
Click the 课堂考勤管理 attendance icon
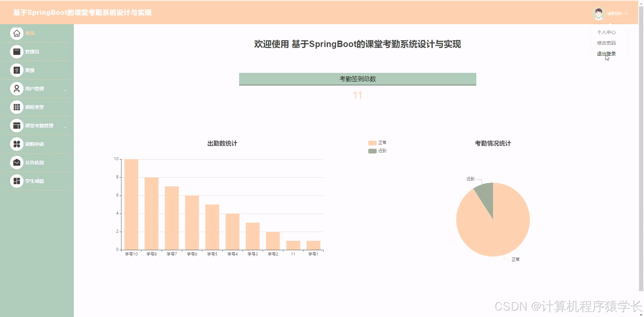pyautogui.click(x=16, y=126)
